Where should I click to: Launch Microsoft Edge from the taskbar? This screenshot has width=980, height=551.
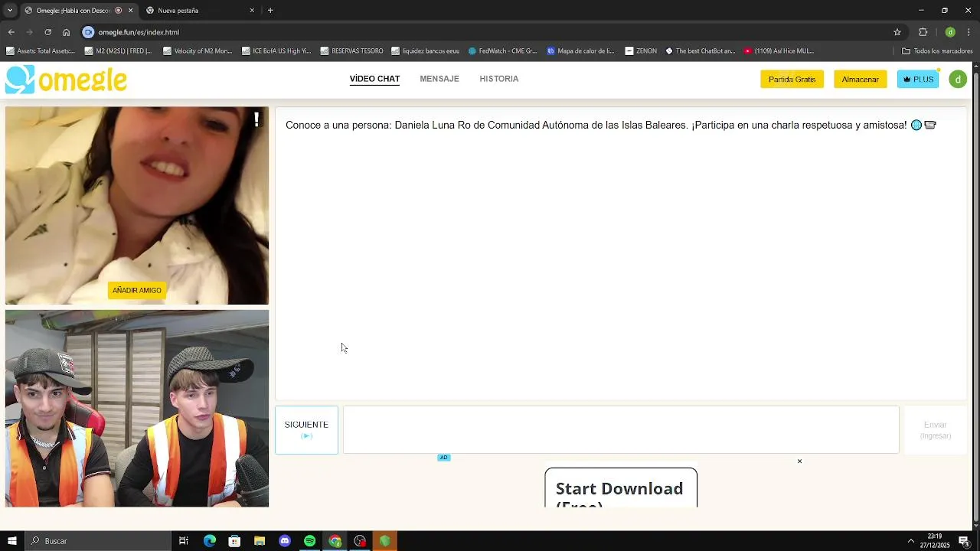209,541
